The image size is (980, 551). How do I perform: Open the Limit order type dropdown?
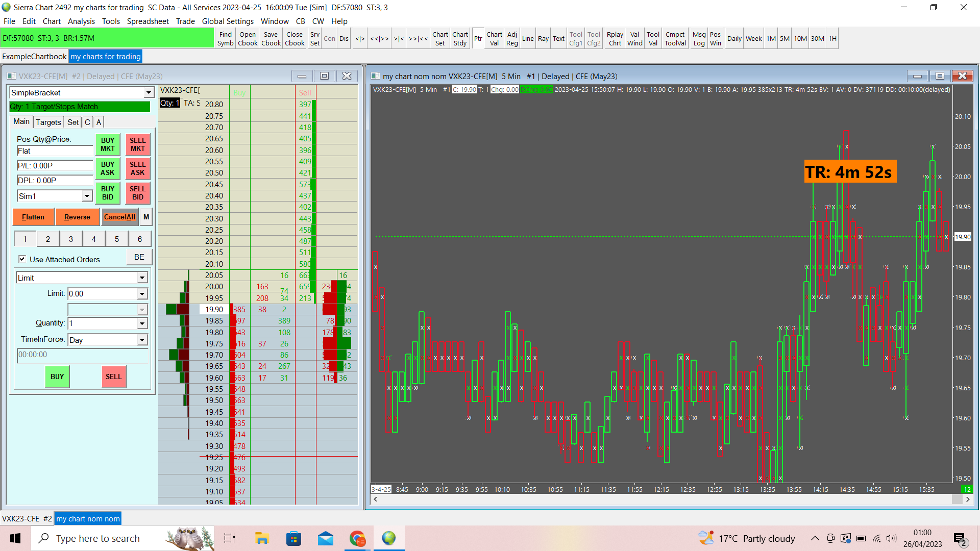[142, 278]
